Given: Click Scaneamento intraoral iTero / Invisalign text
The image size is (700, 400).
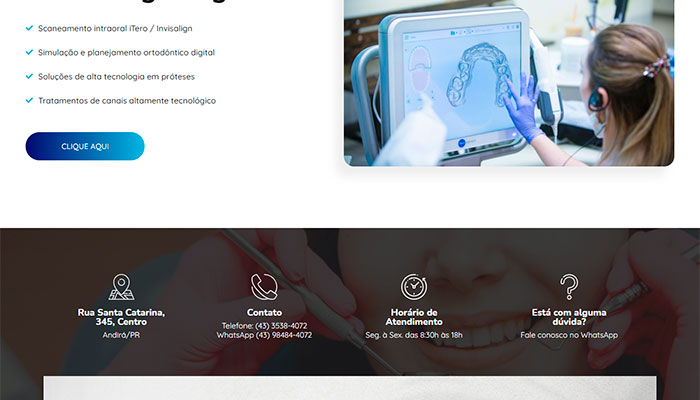Looking at the screenshot, I should point(115,28).
